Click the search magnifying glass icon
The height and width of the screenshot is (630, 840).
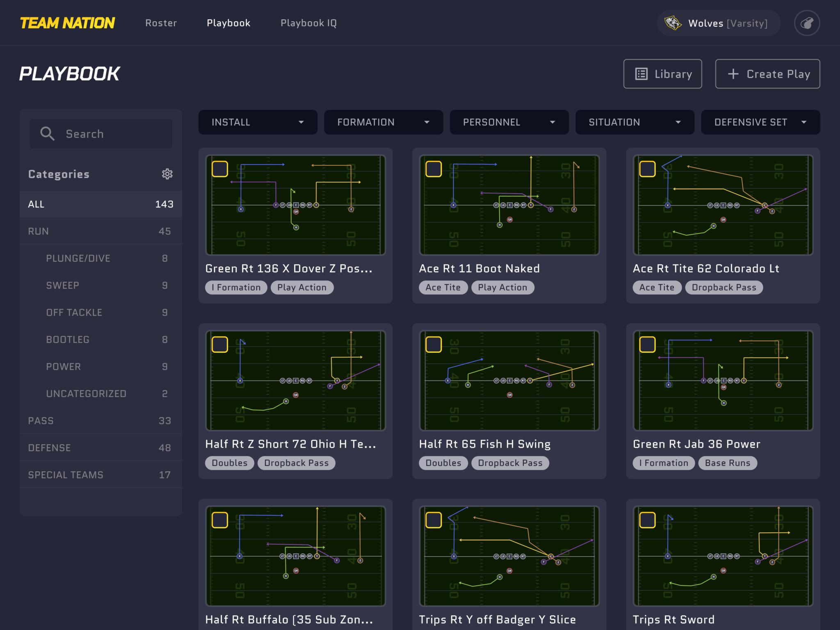47,133
